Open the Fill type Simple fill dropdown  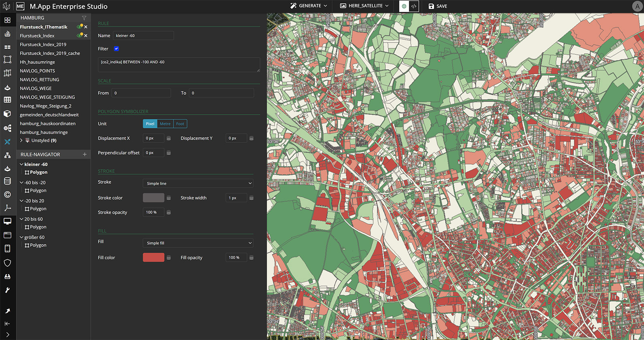198,243
